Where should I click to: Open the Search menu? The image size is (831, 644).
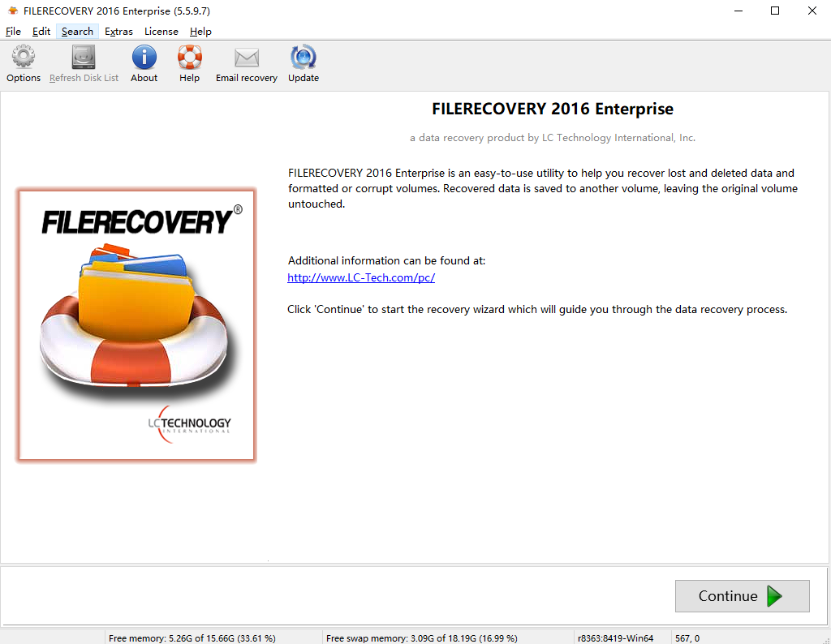(x=77, y=32)
